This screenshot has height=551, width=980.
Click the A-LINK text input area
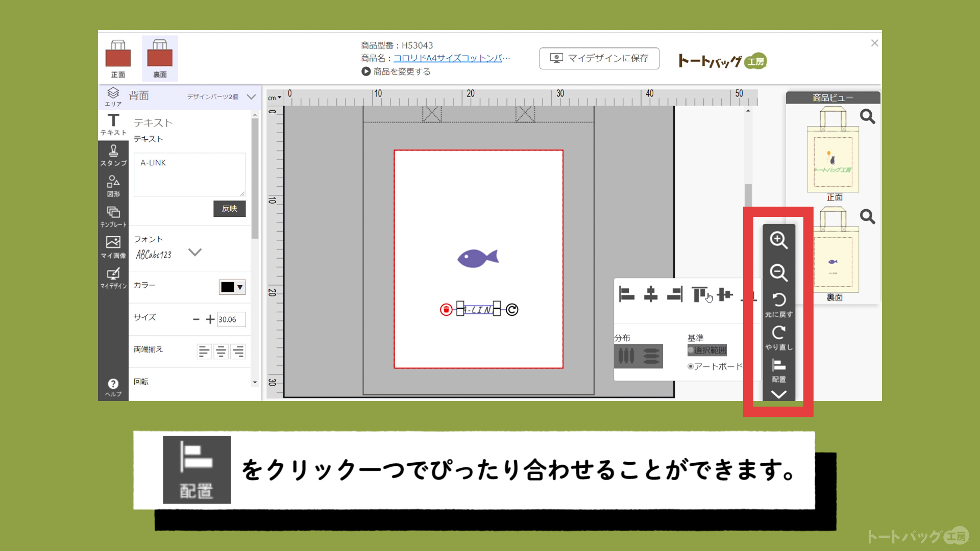click(189, 174)
